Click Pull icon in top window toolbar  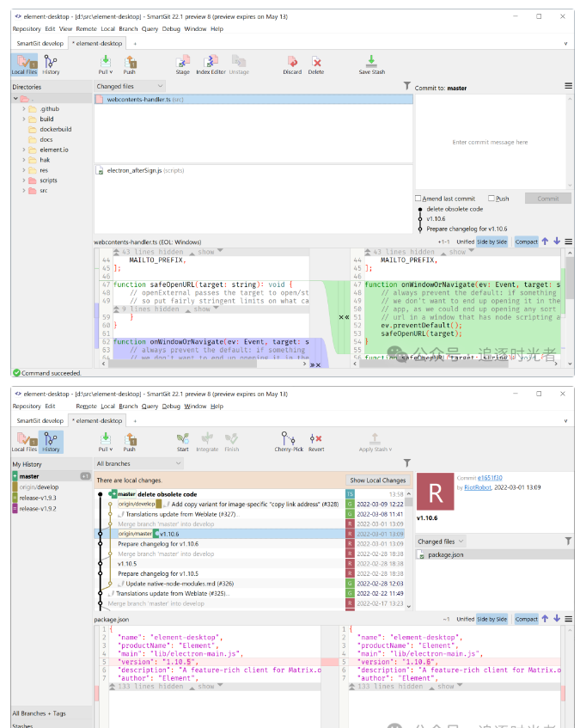[x=106, y=64]
